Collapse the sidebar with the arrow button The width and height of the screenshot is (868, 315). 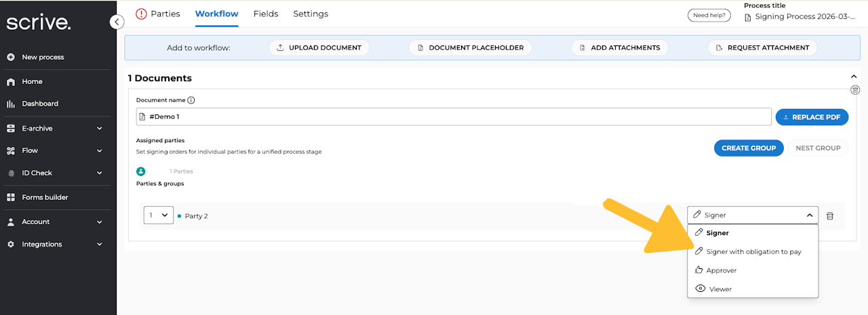point(117,22)
